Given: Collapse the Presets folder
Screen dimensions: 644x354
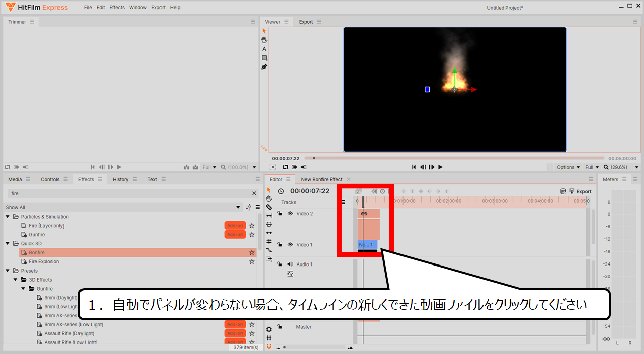Looking at the screenshot, I should point(8,271).
